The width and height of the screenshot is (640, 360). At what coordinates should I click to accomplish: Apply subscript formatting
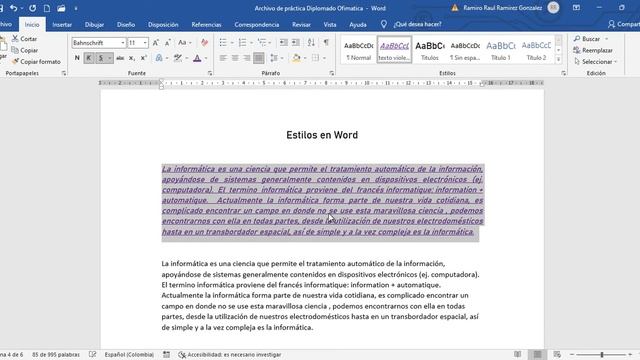point(132,58)
